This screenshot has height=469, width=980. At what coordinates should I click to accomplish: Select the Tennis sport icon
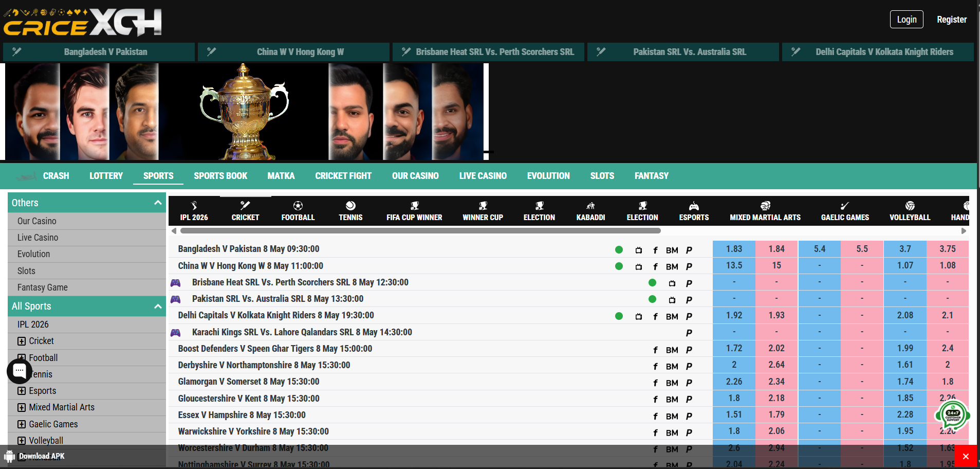pos(350,206)
